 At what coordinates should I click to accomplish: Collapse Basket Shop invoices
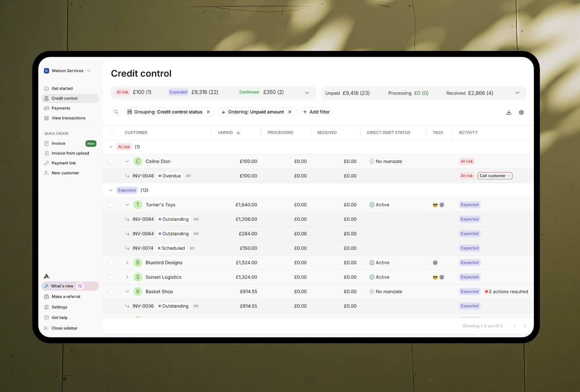point(127,292)
